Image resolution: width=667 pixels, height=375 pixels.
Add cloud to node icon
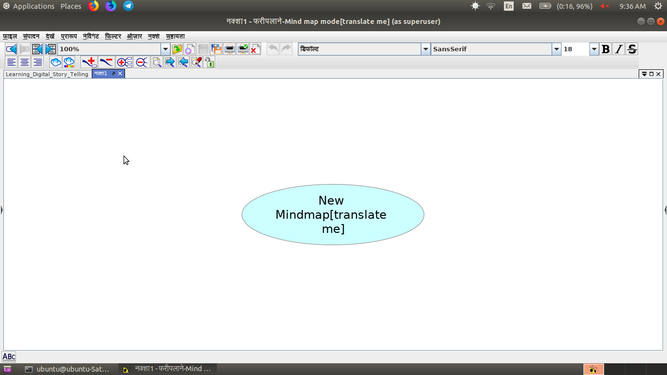click(56, 62)
